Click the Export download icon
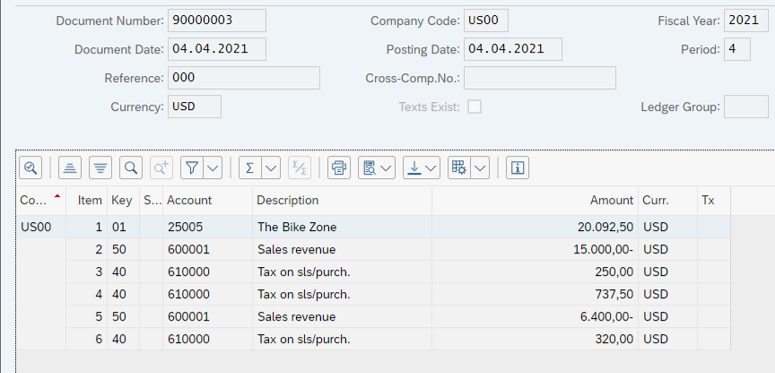This screenshot has width=775, height=373. tap(415, 168)
